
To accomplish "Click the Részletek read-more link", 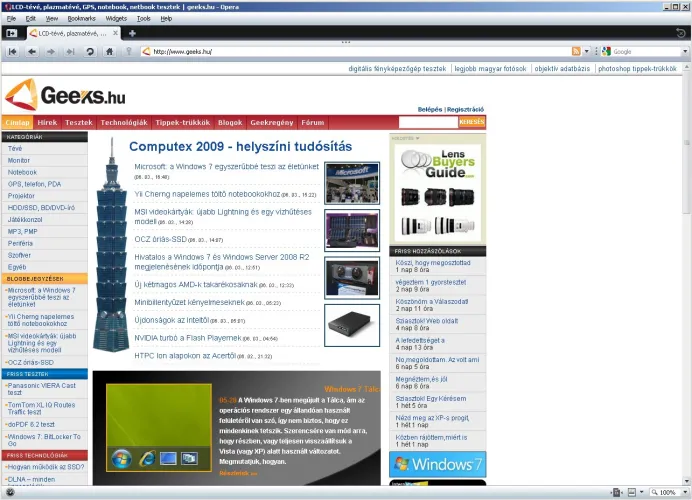I will (x=238, y=473).
